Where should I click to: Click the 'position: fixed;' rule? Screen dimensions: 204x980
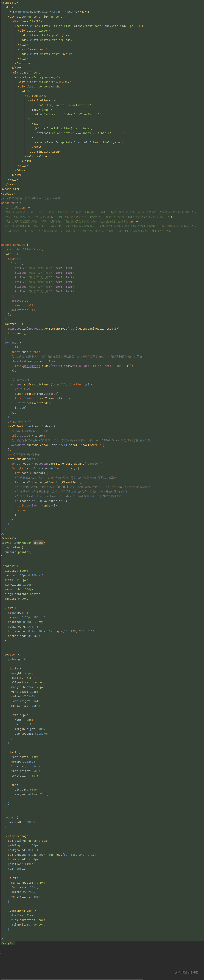(21, 864)
